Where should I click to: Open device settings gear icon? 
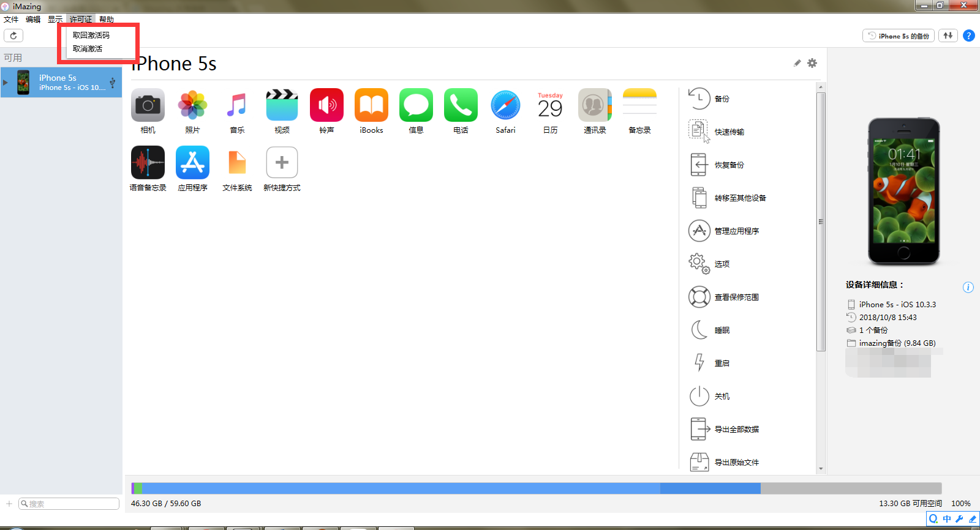point(812,63)
